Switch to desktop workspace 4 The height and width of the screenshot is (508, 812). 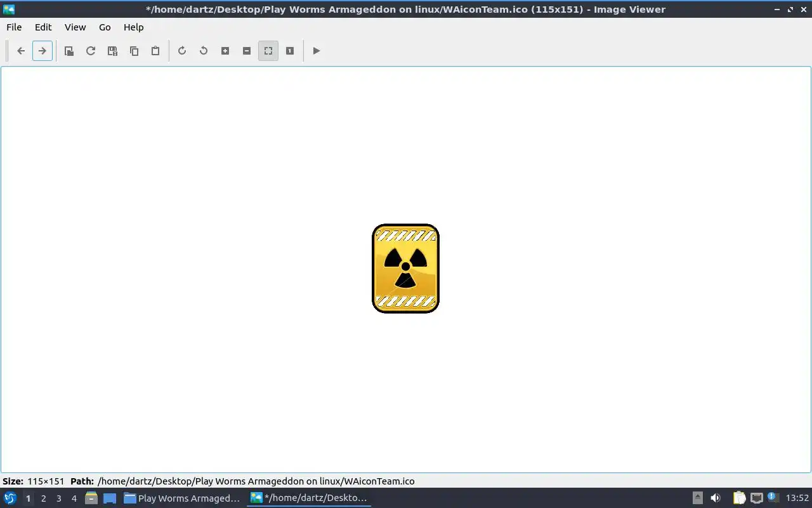[74, 498]
